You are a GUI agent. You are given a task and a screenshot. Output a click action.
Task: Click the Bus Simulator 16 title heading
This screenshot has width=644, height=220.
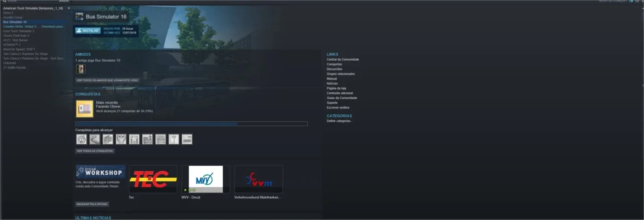pyautogui.click(x=106, y=17)
